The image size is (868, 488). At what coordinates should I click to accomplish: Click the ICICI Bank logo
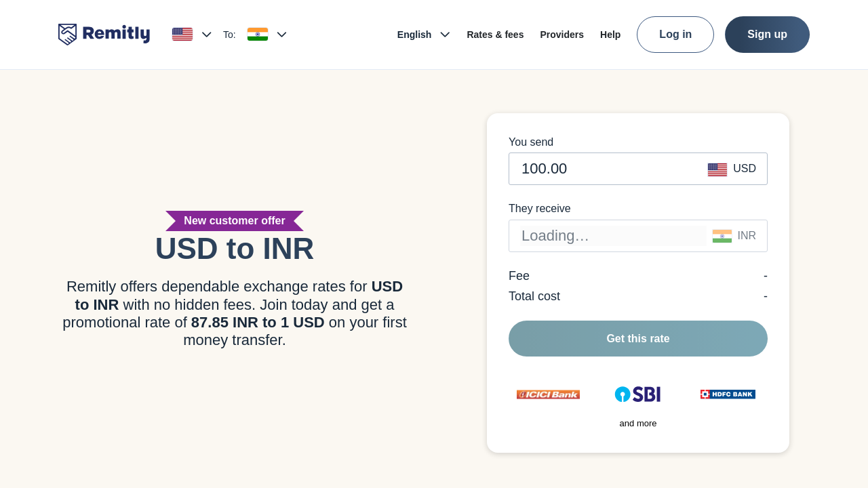click(548, 394)
